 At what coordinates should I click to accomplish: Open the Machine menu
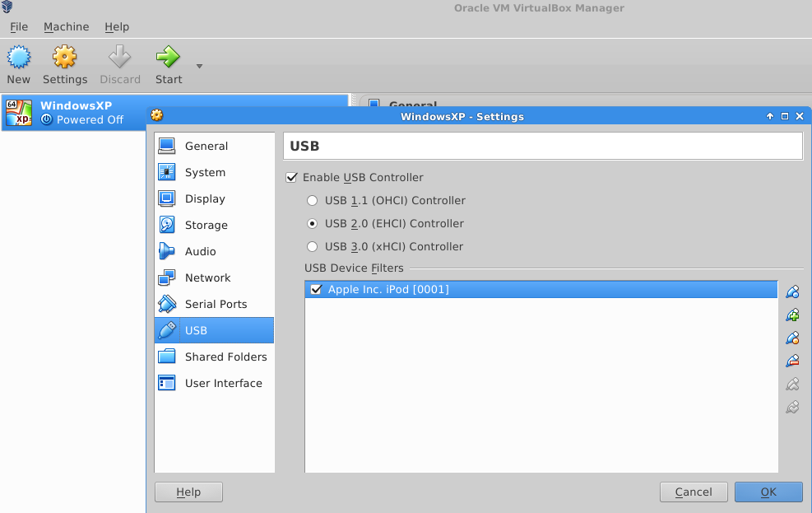point(66,26)
